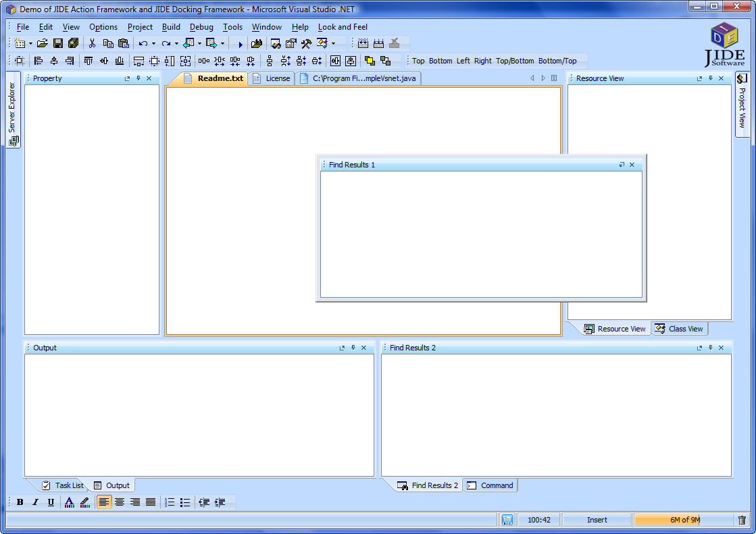Image resolution: width=756 pixels, height=534 pixels.
Task: Click the Right docking button
Action: pos(482,61)
